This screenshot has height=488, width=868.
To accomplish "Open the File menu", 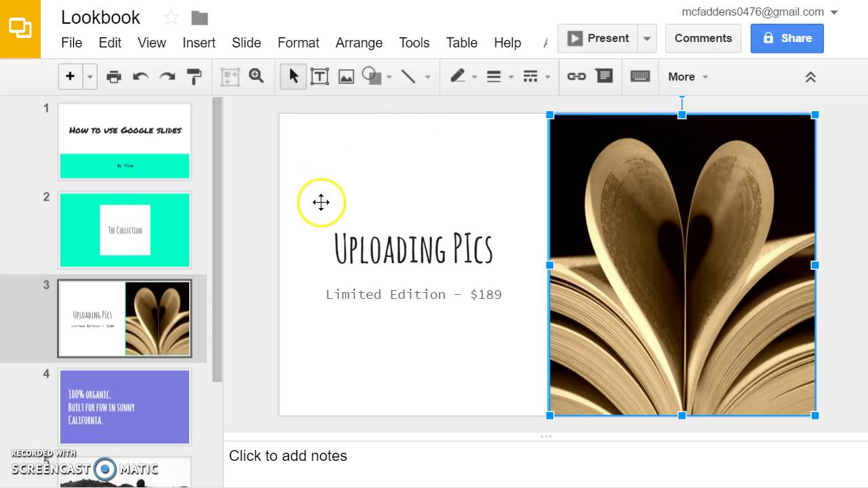I will tap(71, 43).
